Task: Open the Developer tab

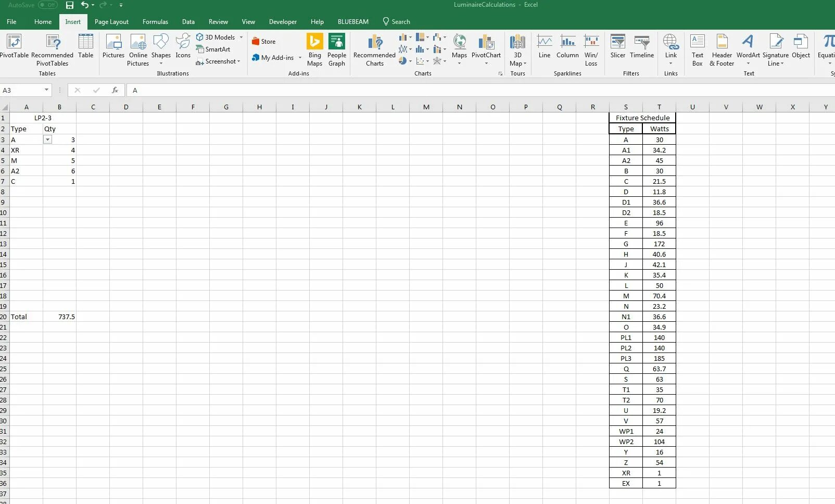Action: [283, 22]
